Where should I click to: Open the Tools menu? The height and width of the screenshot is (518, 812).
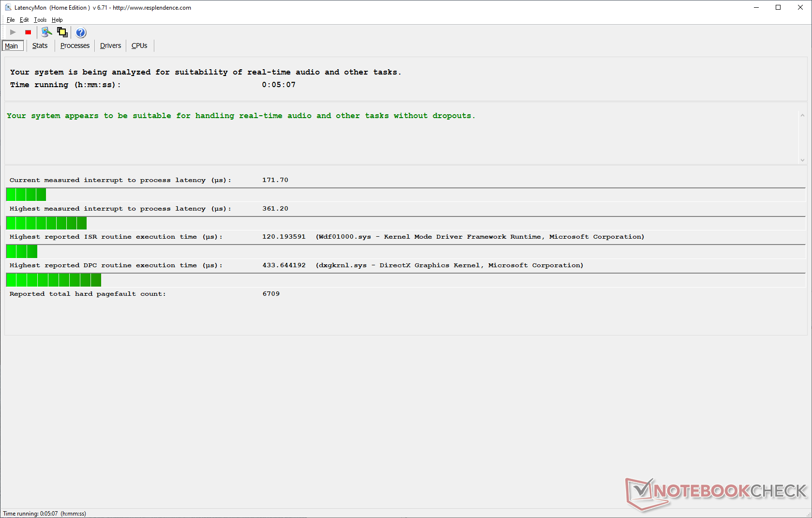(x=40, y=20)
